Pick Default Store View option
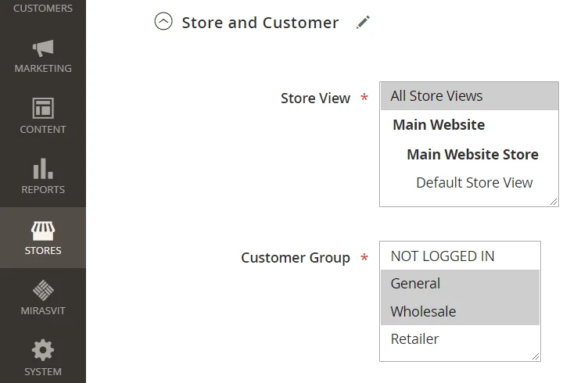588x383 pixels. [x=474, y=183]
